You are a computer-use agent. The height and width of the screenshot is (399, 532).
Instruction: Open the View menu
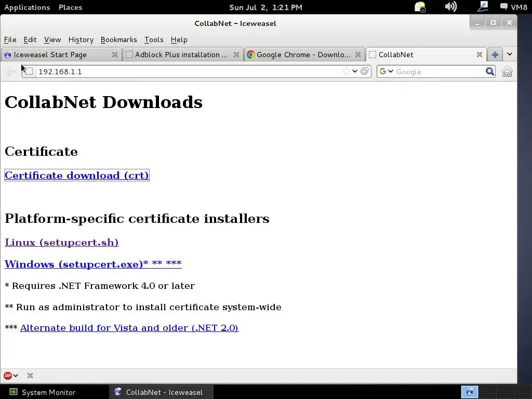point(52,39)
